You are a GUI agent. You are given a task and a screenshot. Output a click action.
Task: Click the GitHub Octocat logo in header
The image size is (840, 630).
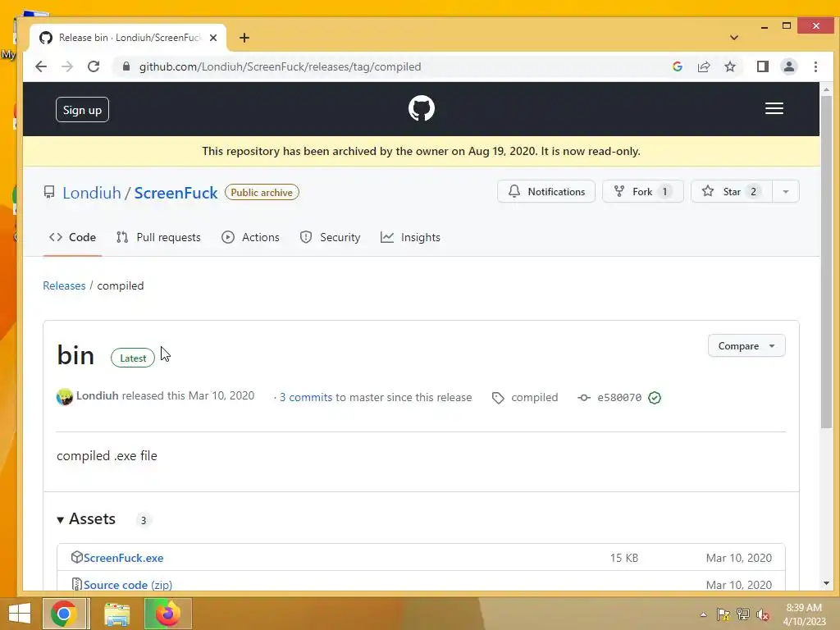point(421,109)
